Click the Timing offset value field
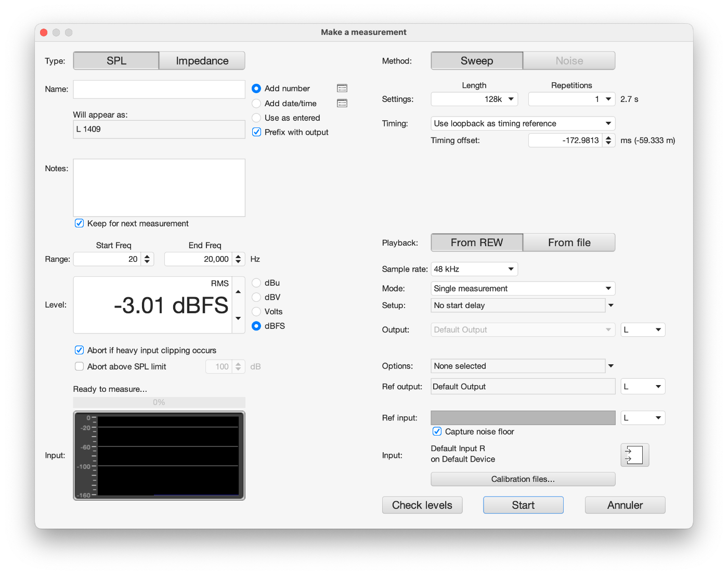The image size is (728, 575). (x=566, y=140)
